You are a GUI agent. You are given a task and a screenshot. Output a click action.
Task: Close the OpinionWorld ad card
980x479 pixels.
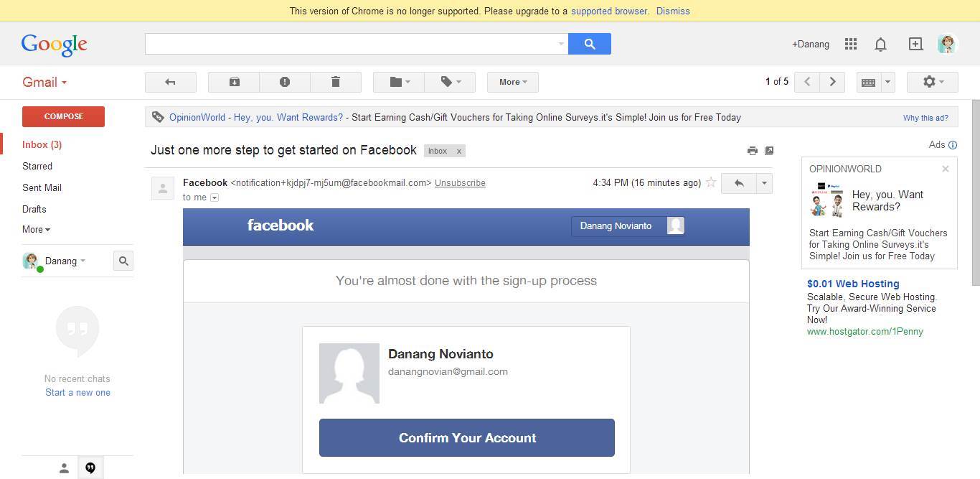click(946, 169)
